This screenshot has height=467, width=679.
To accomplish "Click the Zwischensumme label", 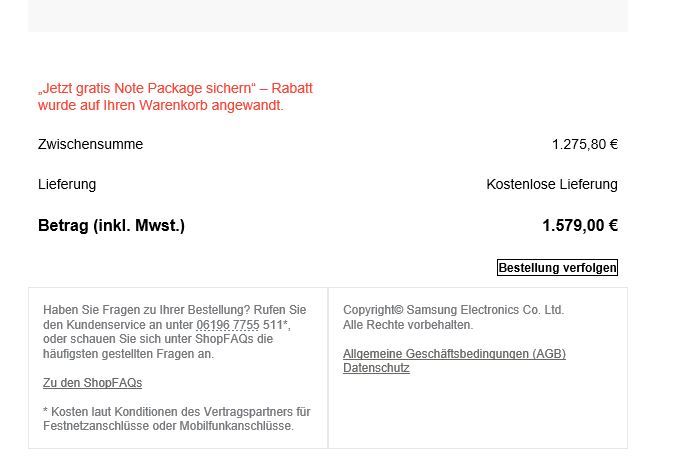I will tap(91, 144).
